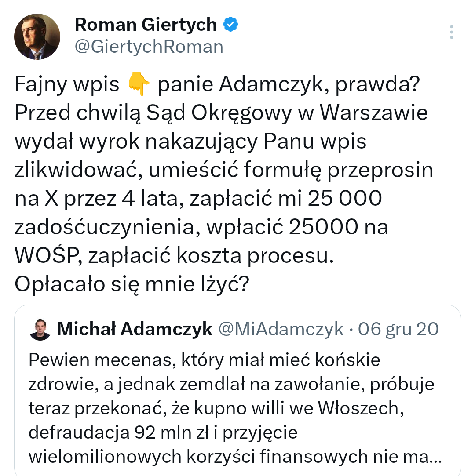Expand truncated quoted text at the ellipsis
The image size is (475, 476).
click(x=435, y=457)
